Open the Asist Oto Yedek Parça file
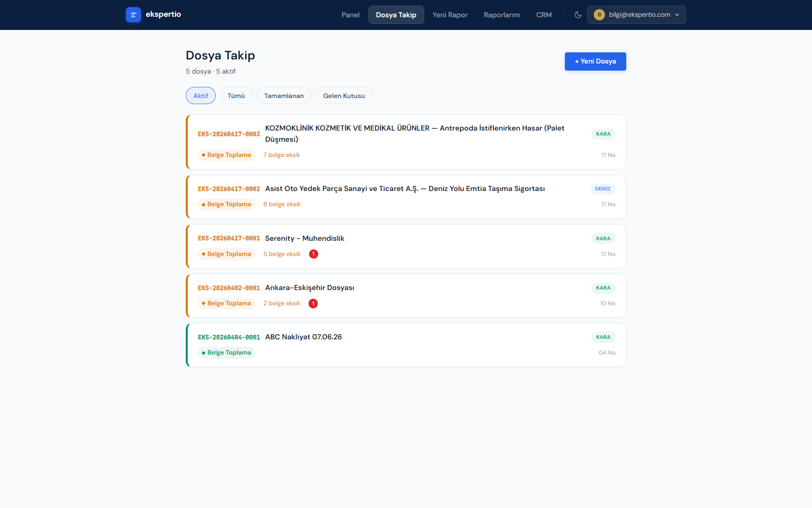The width and height of the screenshot is (812, 508). click(405, 188)
